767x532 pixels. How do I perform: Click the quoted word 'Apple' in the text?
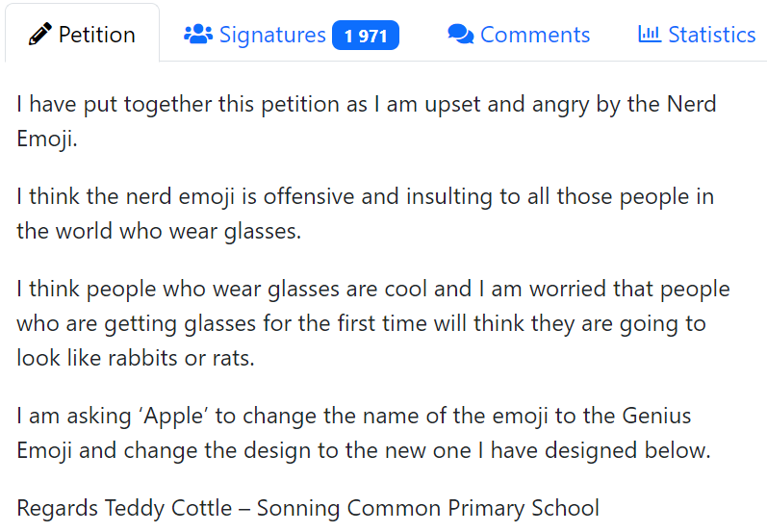tap(173, 417)
